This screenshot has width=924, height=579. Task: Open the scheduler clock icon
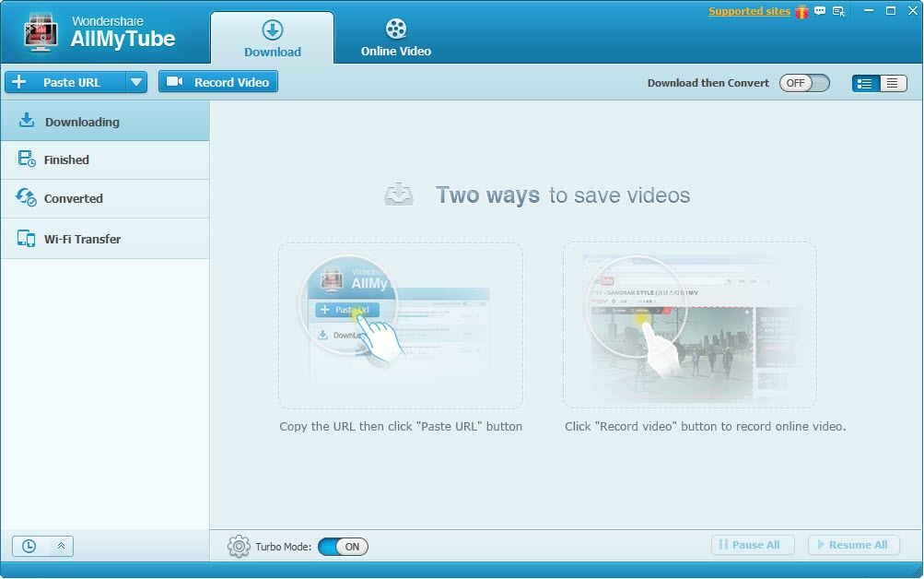29,546
